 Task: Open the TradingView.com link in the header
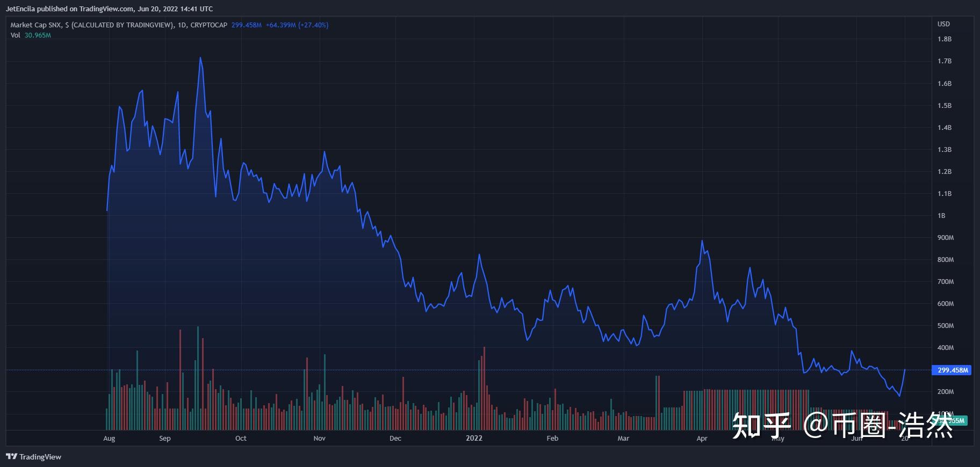[106, 9]
